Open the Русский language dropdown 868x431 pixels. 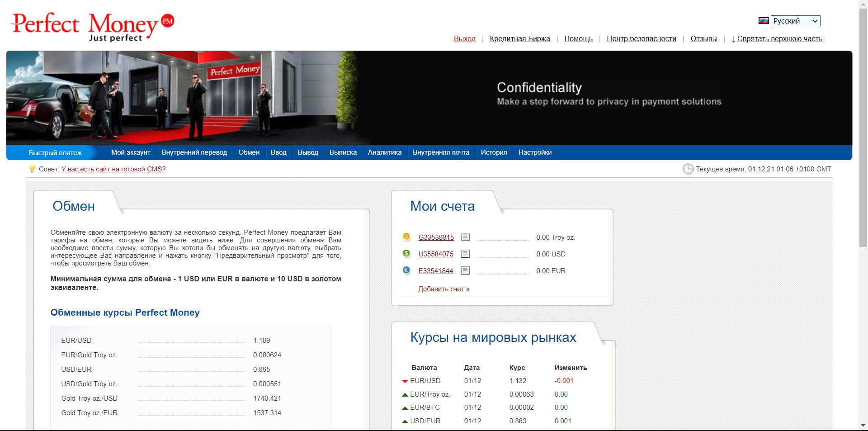pyautogui.click(x=796, y=21)
